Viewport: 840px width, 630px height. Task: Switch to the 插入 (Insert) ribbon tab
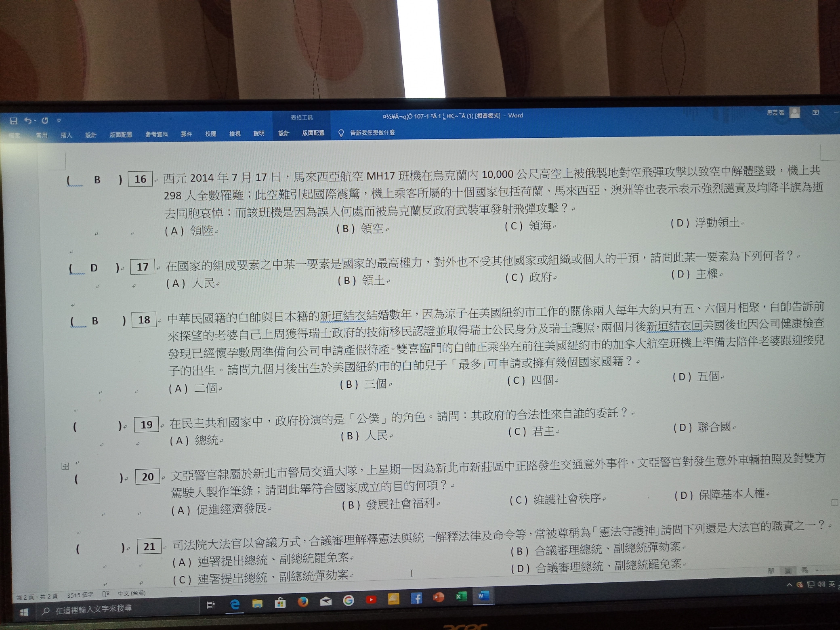pos(66,135)
